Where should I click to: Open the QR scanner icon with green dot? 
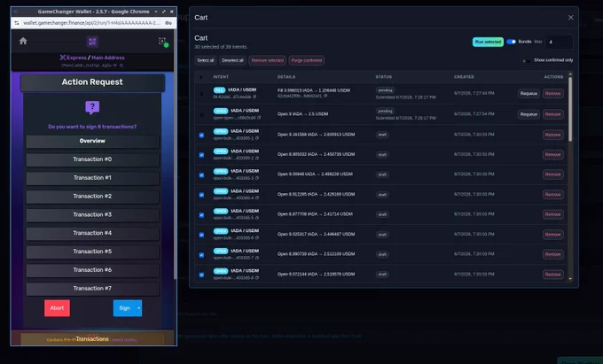(x=162, y=42)
